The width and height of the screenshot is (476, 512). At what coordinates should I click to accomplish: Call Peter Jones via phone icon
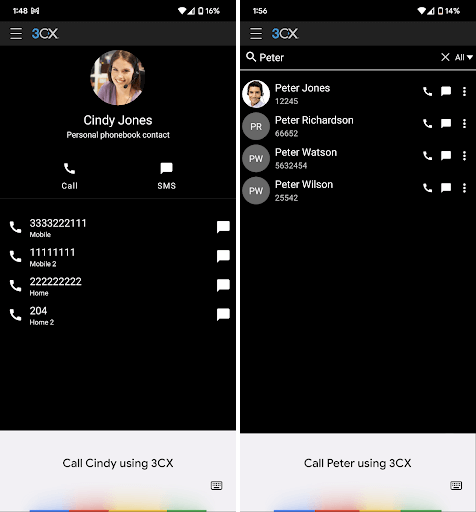pos(427,91)
